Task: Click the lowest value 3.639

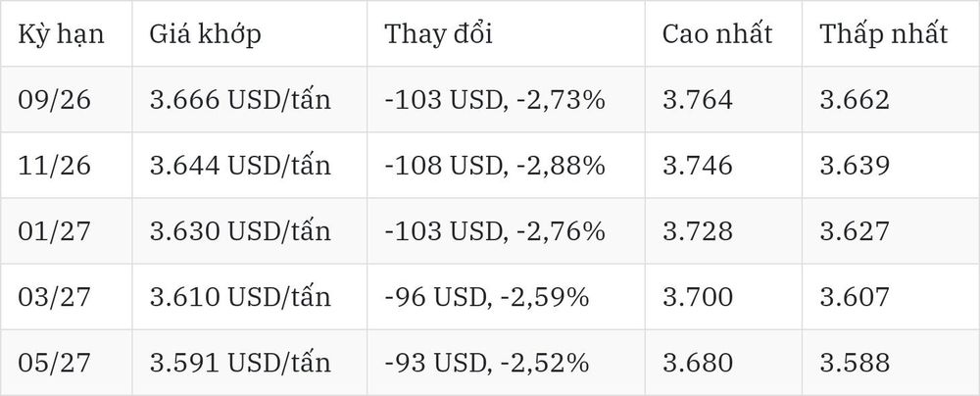Action: point(855,166)
